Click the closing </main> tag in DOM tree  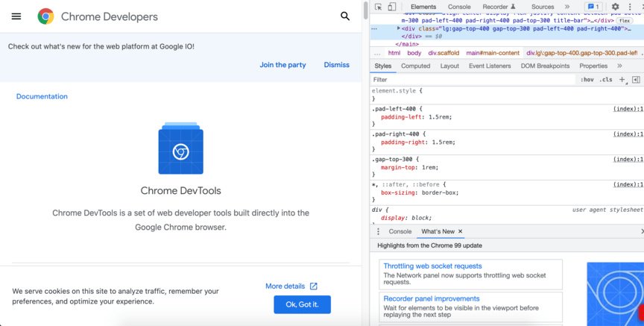tap(407, 44)
